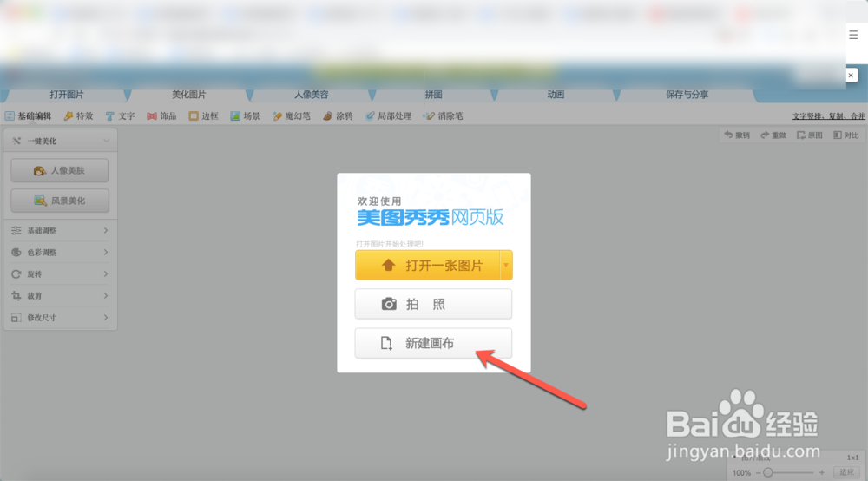Click the 拍照 camera button

coord(433,304)
